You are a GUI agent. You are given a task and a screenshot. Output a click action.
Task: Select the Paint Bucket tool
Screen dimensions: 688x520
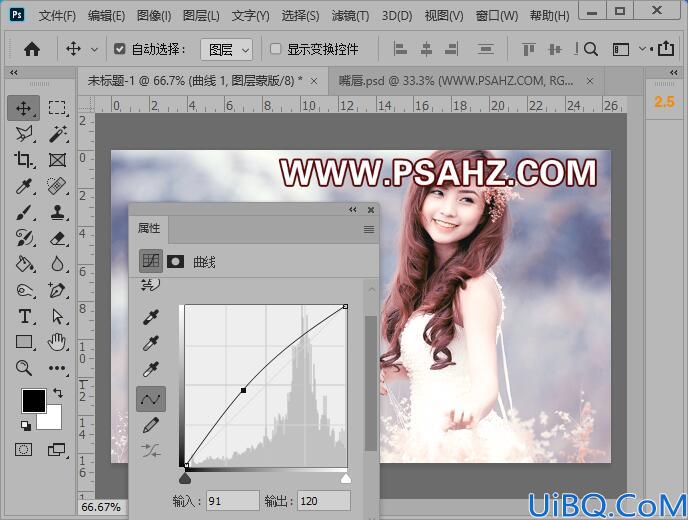[x=24, y=264]
